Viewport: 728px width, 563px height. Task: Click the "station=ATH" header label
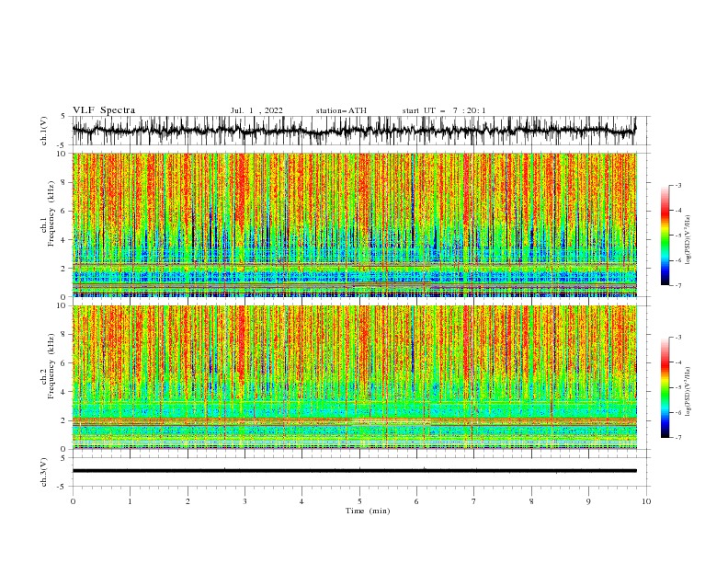[341, 110]
